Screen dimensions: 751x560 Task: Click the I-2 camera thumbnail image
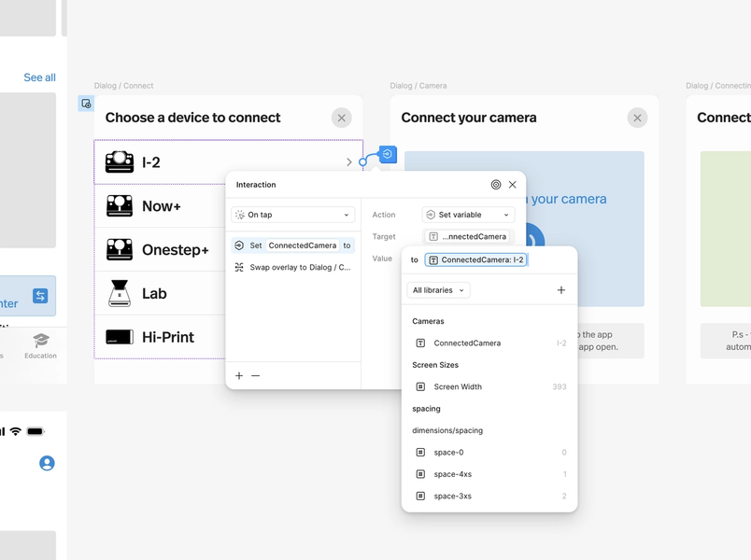(x=119, y=161)
